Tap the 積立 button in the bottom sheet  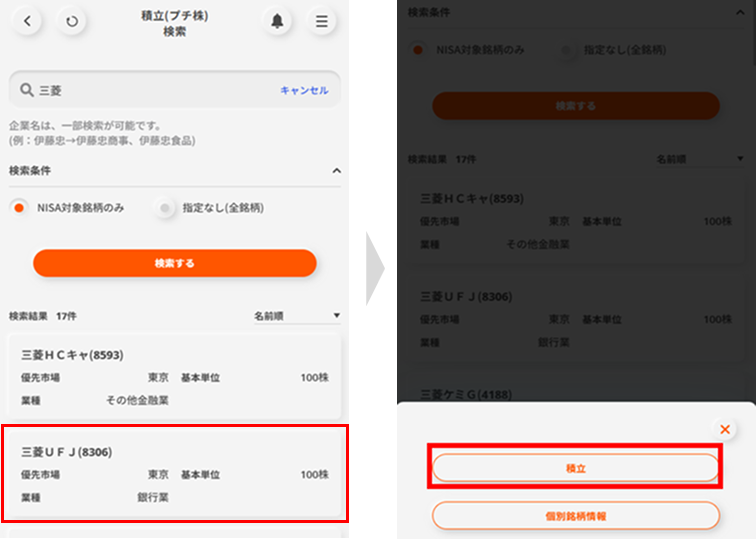(x=575, y=468)
